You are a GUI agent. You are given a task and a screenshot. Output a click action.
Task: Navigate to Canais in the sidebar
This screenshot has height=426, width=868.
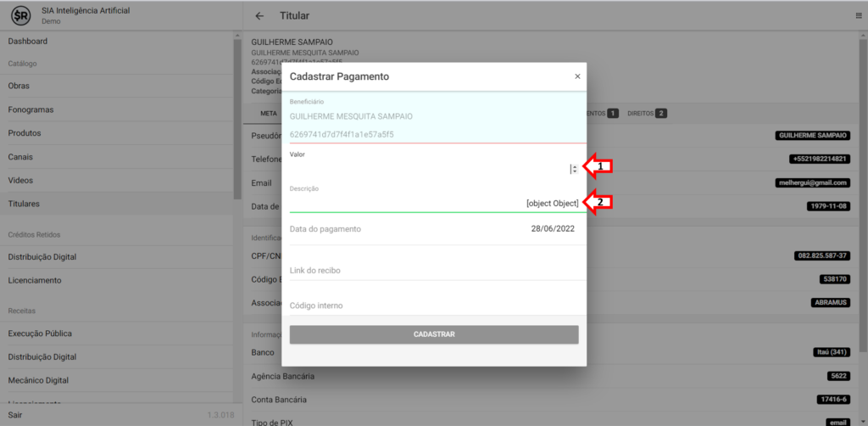click(22, 157)
